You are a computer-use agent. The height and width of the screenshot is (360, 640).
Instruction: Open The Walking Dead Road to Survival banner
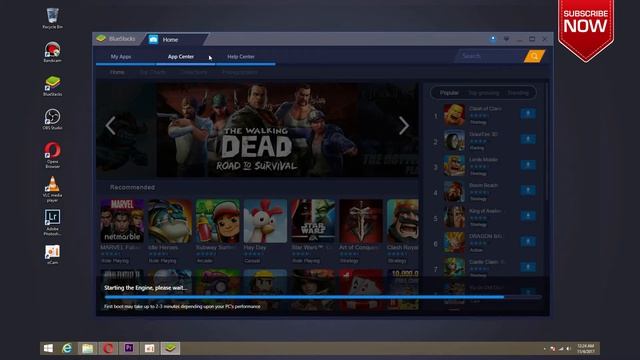tap(257, 130)
